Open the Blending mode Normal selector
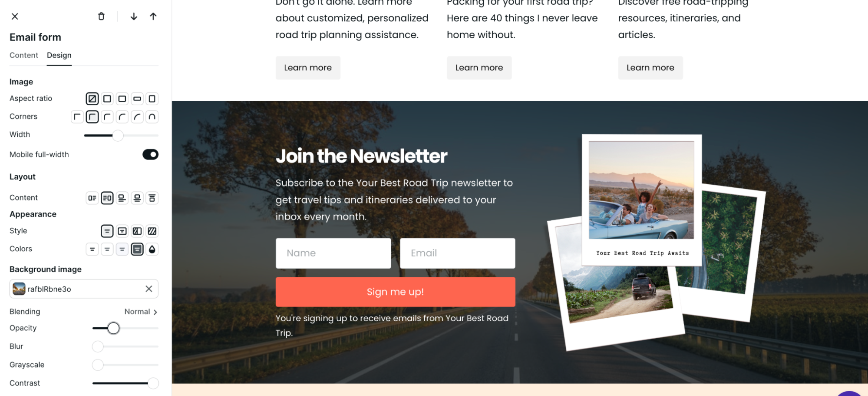868x396 pixels. point(141,312)
